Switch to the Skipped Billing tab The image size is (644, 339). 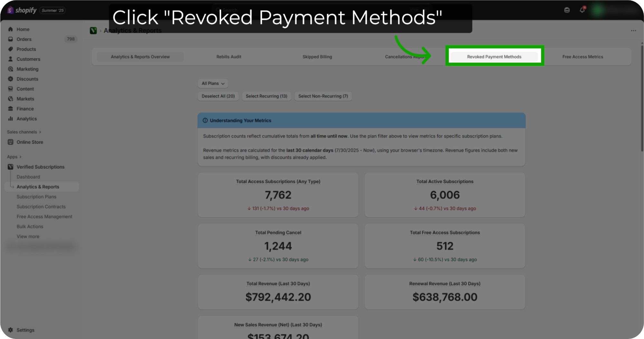(x=317, y=57)
